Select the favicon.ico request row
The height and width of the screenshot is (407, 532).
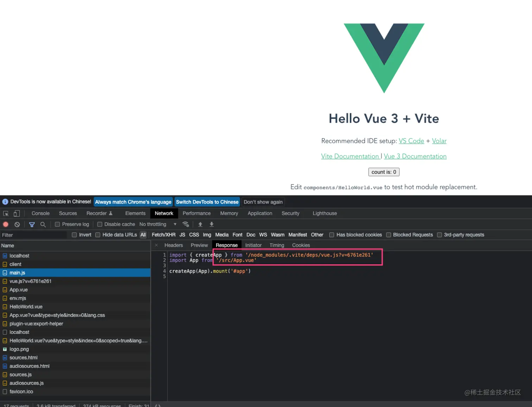coord(75,392)
